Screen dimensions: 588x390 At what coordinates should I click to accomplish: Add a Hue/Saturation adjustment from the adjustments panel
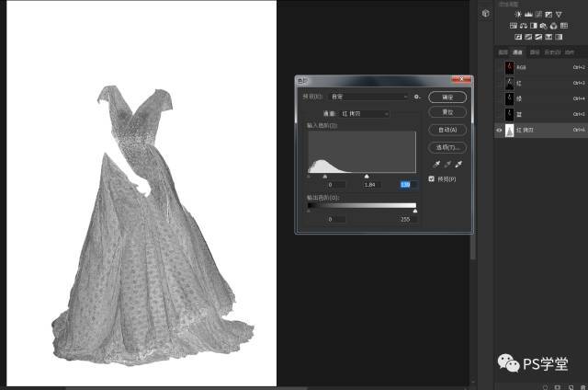click(x=513, y=26)
